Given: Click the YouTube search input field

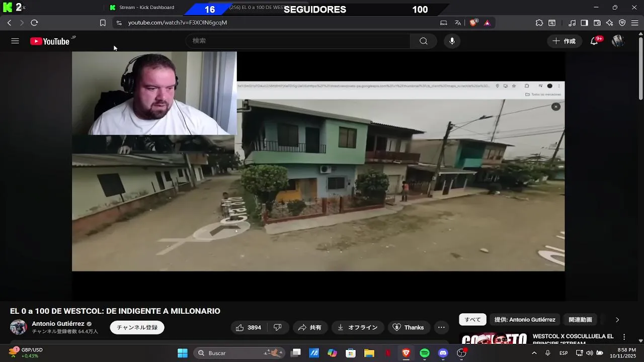Looking at the screenshot, I should point(298,41).
